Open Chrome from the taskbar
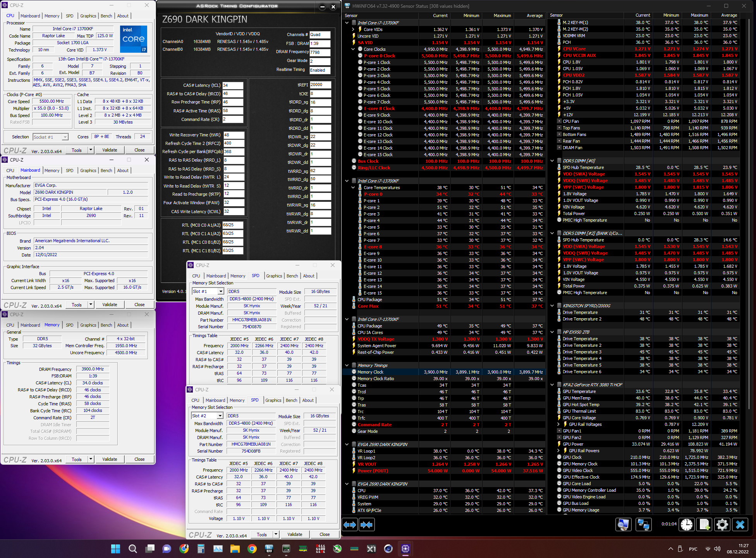 (252, 549)
